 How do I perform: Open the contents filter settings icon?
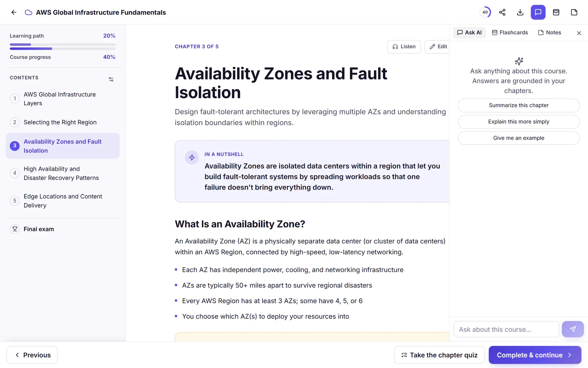pyautogui.click(x=111, y=79)
